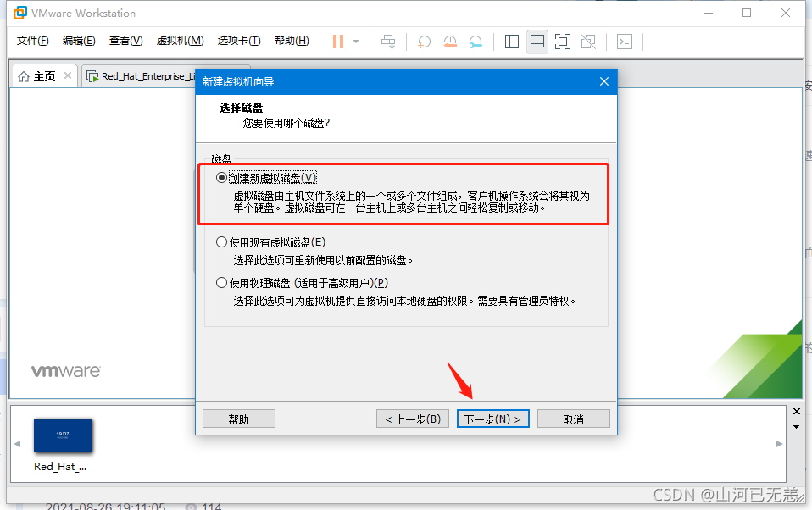Open the snapshot manager icon
812x510 pixels.
[x=476, y=42]
